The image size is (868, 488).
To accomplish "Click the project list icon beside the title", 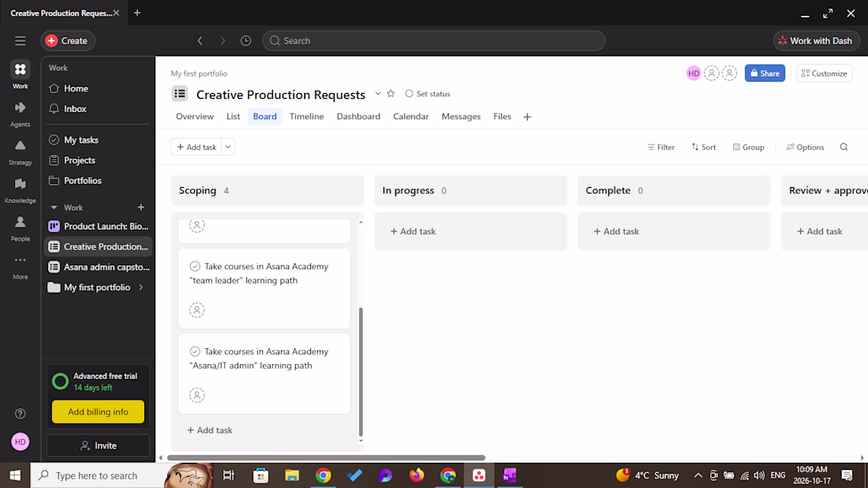I will (180, 94).
